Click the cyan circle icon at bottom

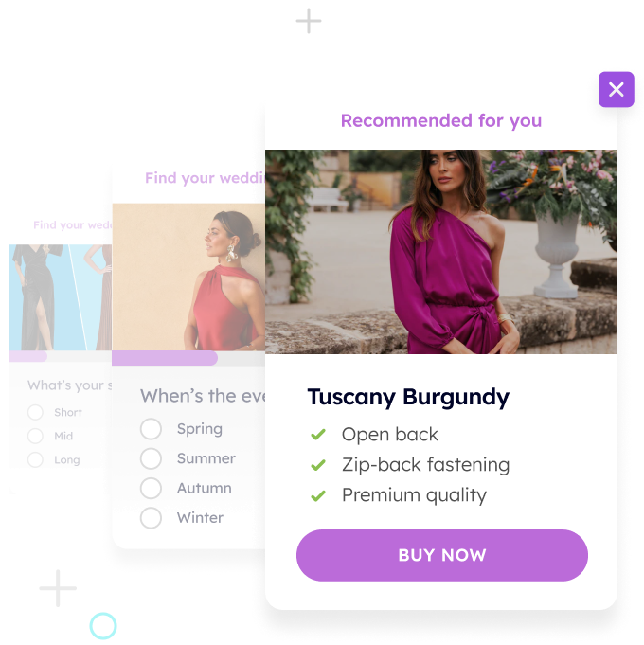103,626
